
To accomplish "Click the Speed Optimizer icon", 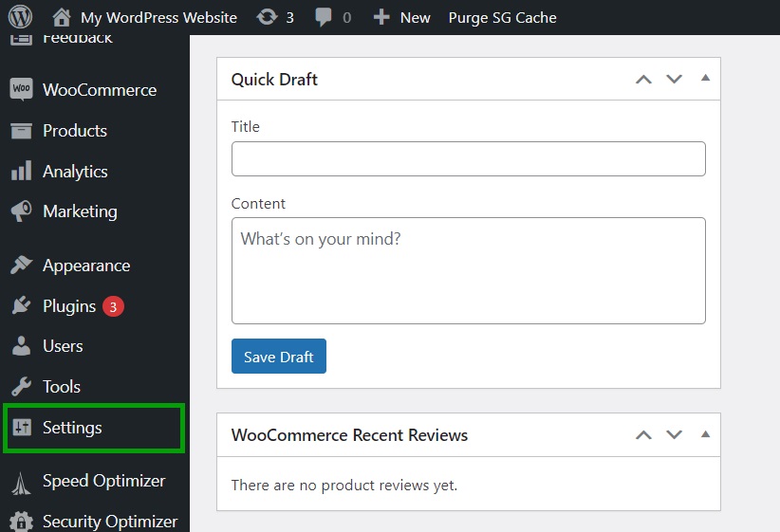I will 21,484.
